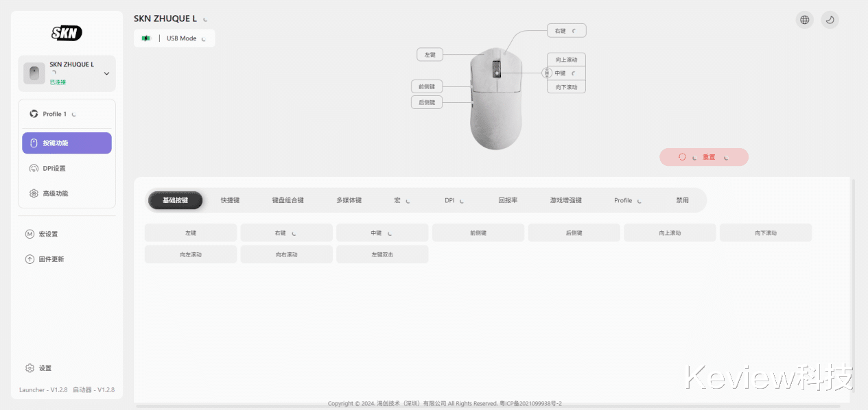Viewport: 868px width, 410px height.
Task: Assign 向下滚动 in basic keys list
Action: [766, 233]
